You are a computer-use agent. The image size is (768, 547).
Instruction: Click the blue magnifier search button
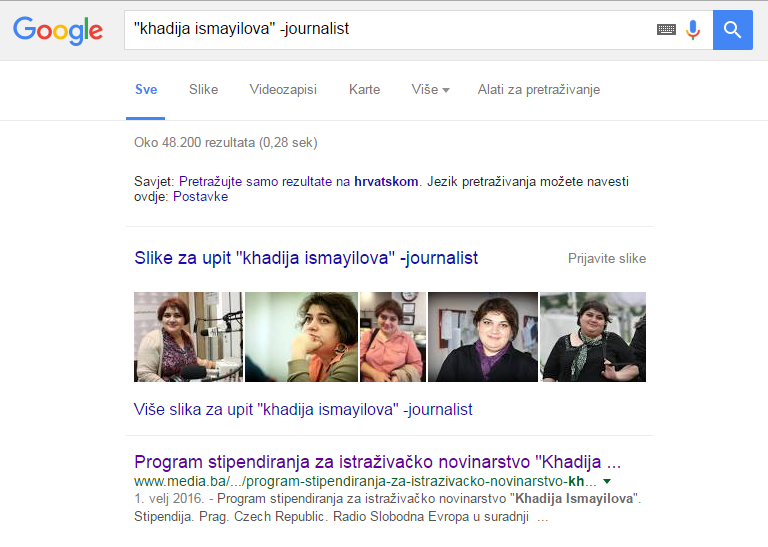point(733,30)
